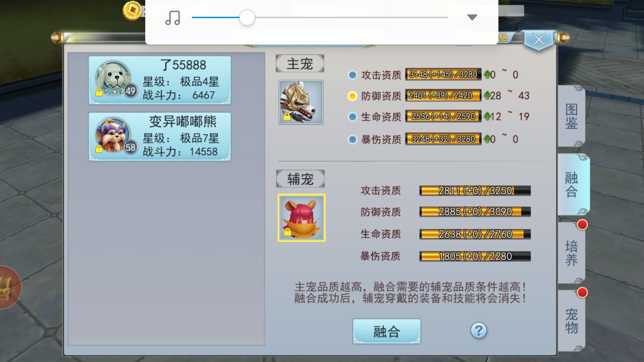
Task: Click the blue question mark help icon
Action: click(x=479, y=331)
